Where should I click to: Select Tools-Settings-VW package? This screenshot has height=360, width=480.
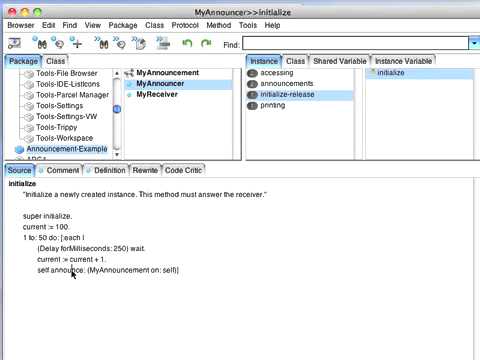[x=67, y=116]
